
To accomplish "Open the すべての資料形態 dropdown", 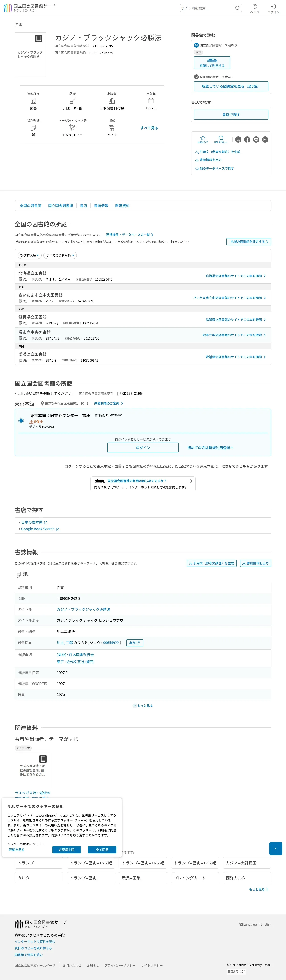I will coord(60,255).
